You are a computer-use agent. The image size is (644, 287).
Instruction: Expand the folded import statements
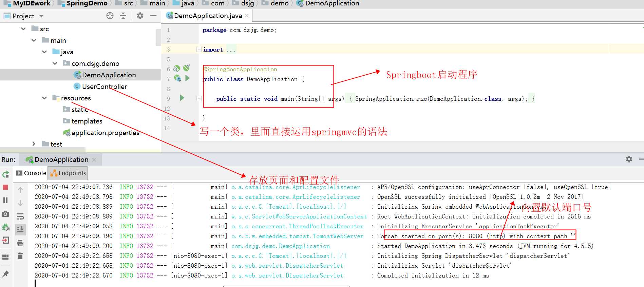click(199, 50)
